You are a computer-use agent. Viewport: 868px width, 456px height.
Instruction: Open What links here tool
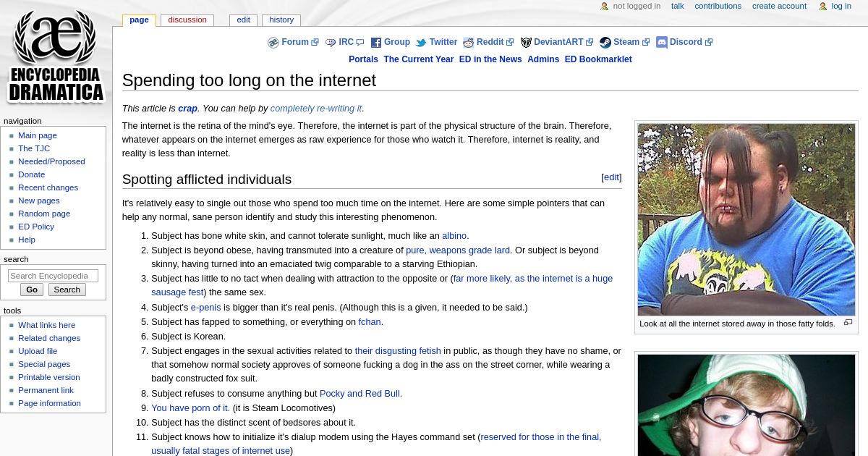tap(46, 325)
